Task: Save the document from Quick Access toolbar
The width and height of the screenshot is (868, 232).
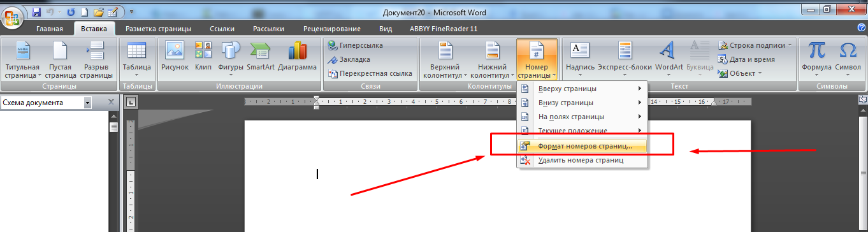Action: point(36,12)
